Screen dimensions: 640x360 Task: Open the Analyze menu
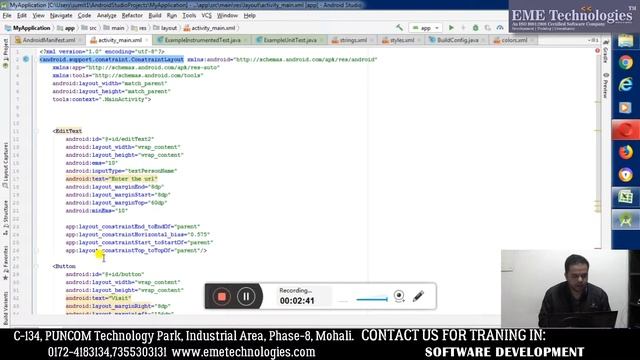(x=107, y=16)
